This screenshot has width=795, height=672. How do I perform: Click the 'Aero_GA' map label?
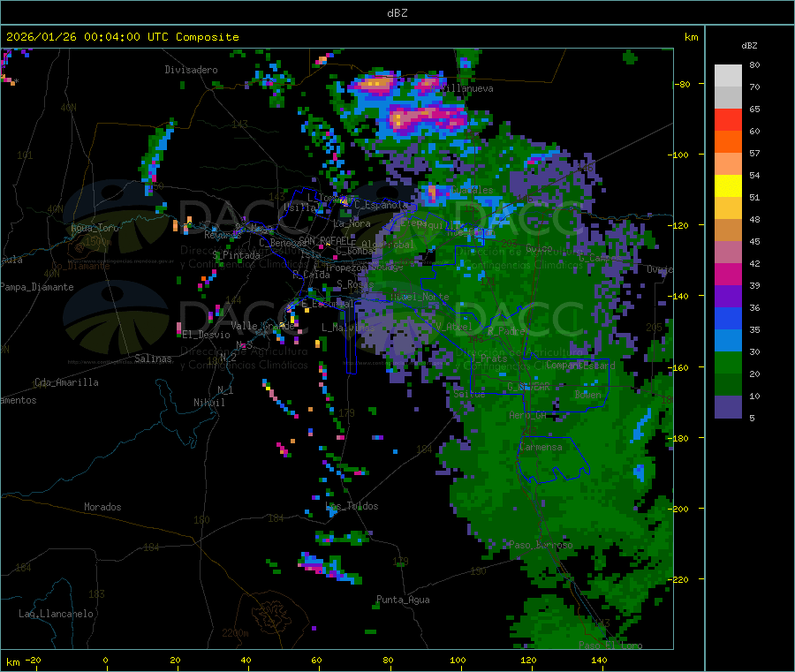[x=528, y=415]
